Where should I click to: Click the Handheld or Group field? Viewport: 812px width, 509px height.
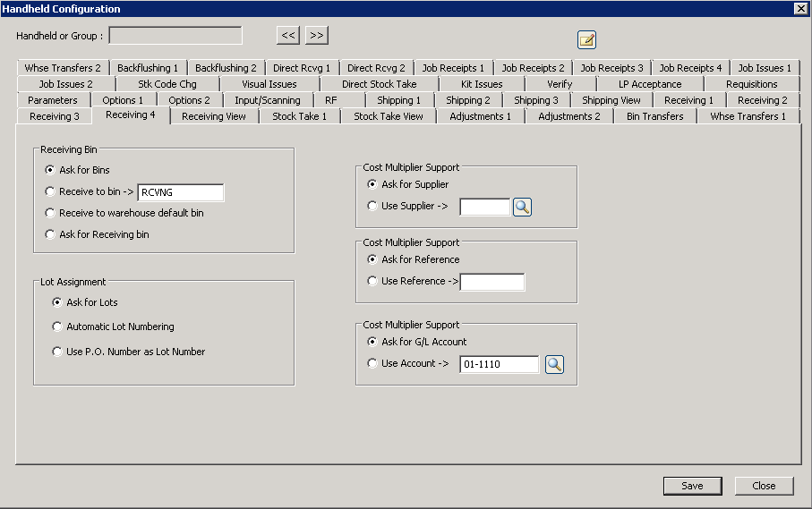point(175,36)
